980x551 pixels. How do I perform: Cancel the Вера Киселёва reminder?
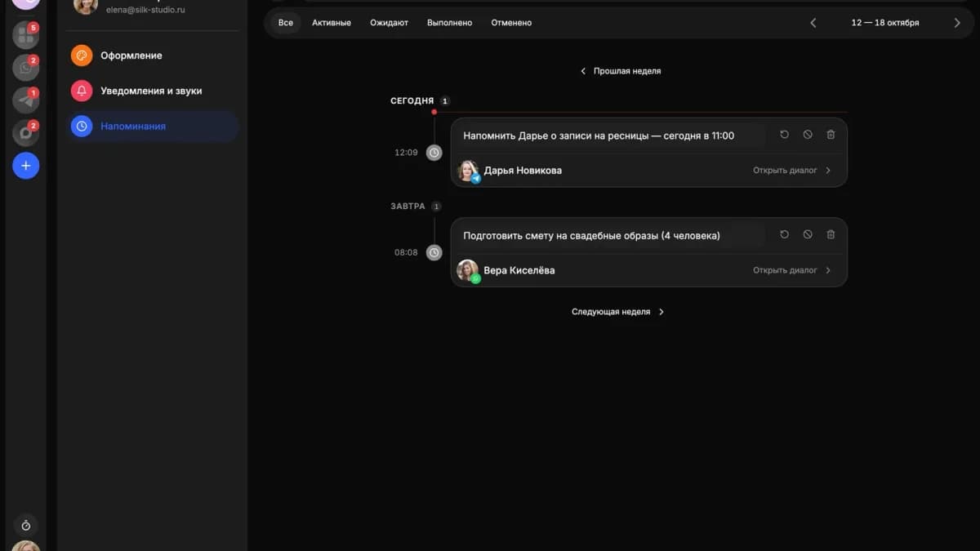[808, 234]
